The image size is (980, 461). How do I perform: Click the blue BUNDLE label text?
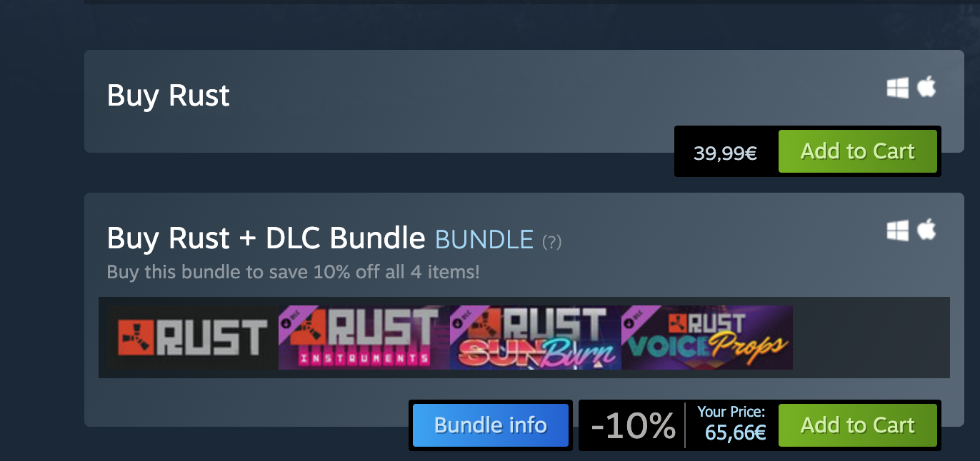(484, 239)
